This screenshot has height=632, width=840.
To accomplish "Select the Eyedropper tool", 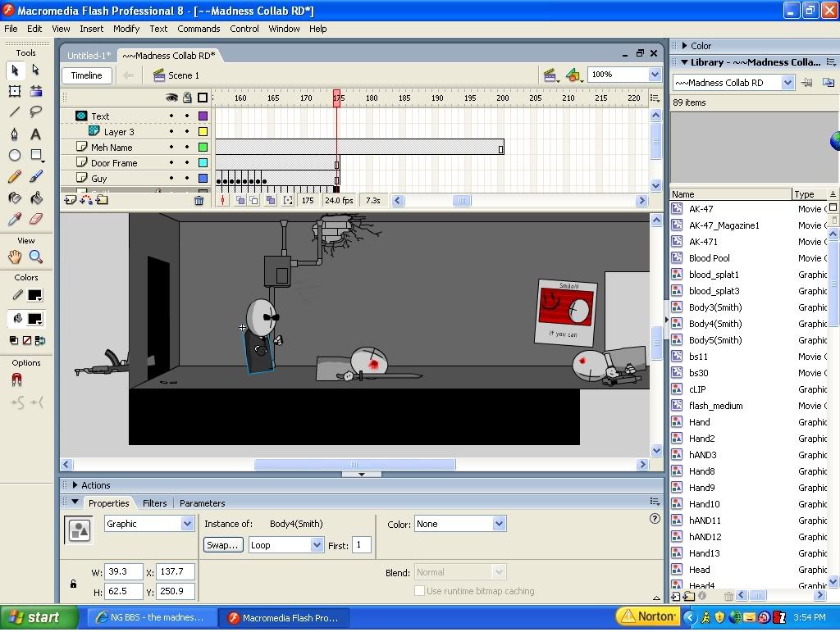I will pyautogui.click(x=15, y=219).
